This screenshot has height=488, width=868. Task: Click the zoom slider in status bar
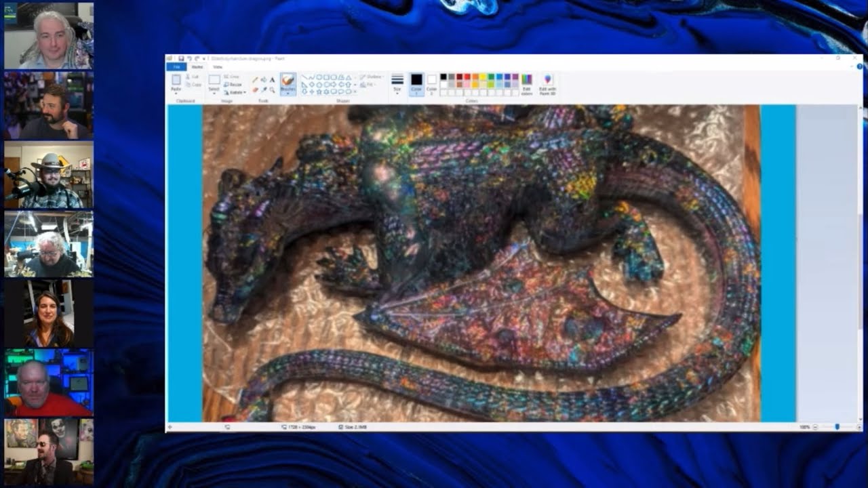coord(837,427)
